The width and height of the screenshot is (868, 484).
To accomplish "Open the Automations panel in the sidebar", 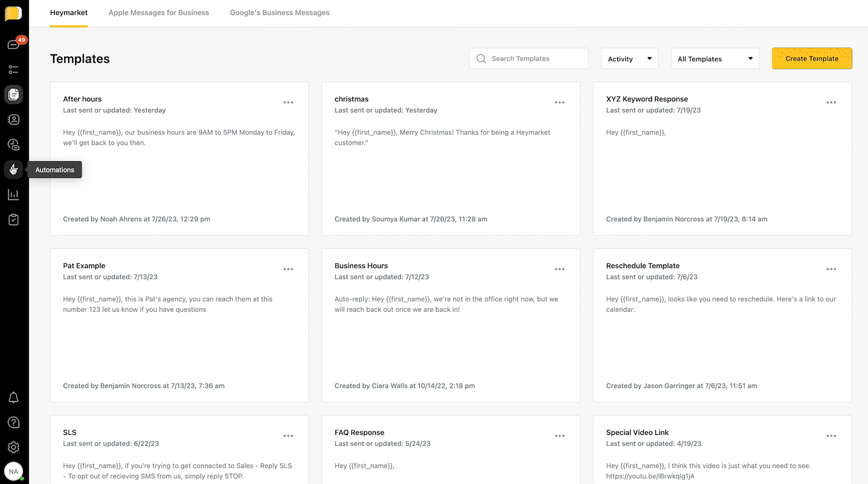I will [13, 169].
